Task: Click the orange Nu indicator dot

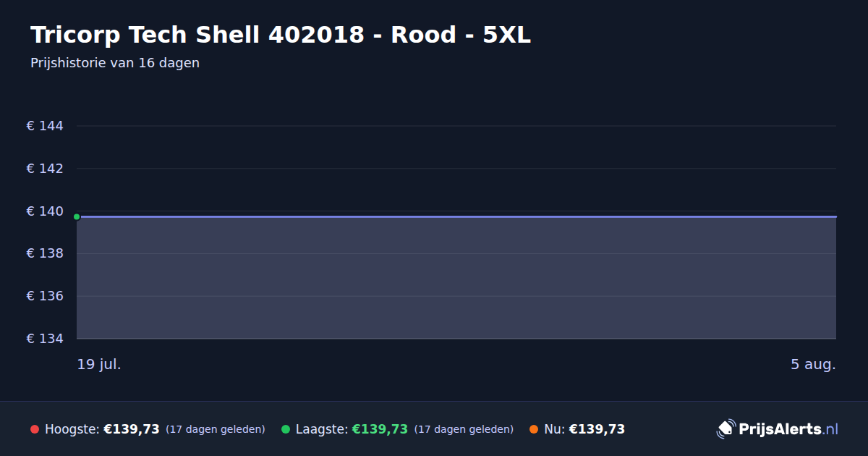Action: [534, 429]
